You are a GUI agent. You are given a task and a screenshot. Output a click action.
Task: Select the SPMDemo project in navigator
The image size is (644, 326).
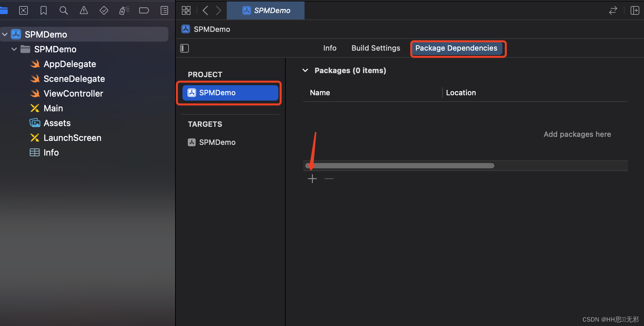pos(85,34)
